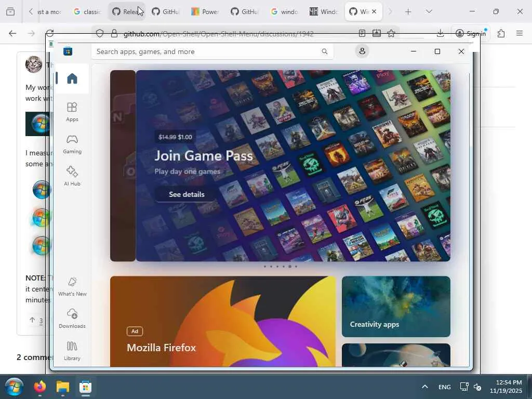Reload the page in Firefox
The width and height of the screenshot is (532, 399).
click(50, 33)
